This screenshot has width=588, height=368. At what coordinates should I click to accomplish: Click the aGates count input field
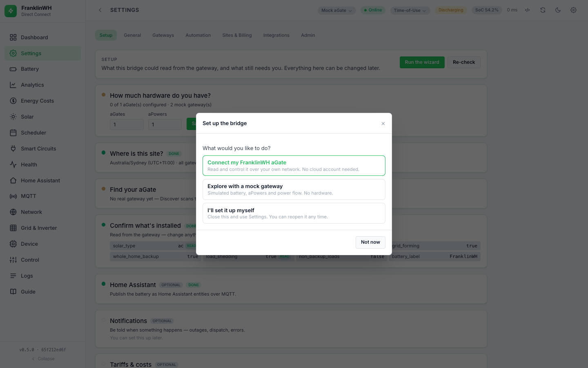[x=127, y=124]
